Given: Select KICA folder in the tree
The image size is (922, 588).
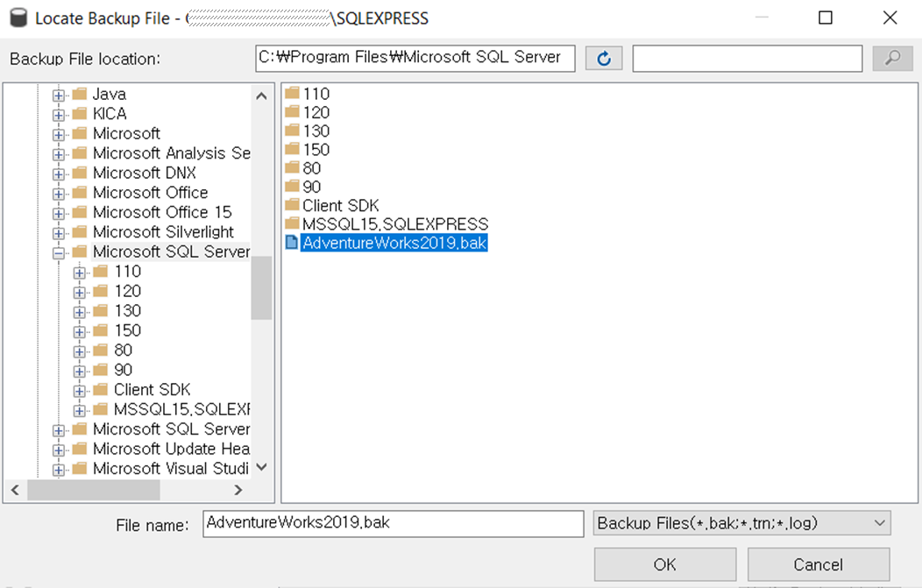Looking at the screenshot, I should coord(110,114).
